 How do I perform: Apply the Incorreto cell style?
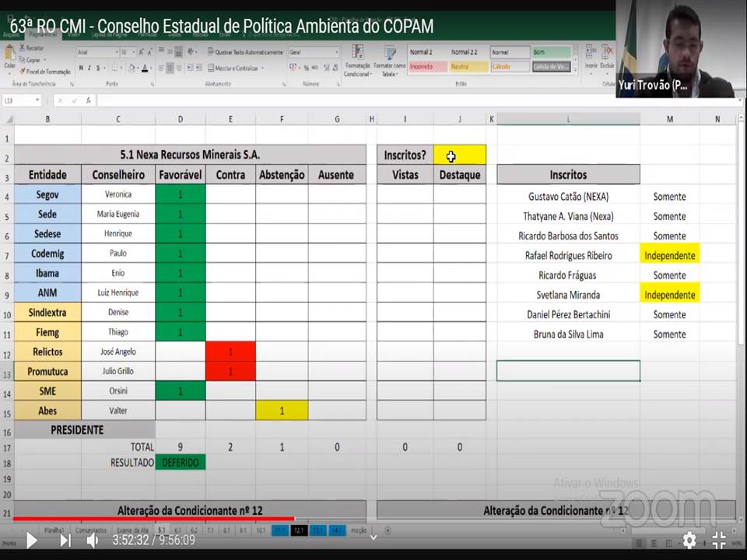427,67
